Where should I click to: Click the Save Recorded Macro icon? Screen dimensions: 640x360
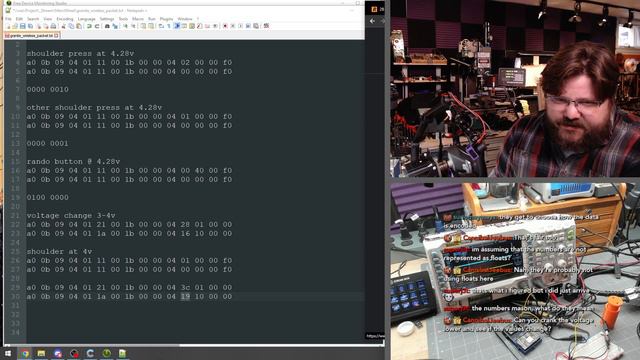pyautogui.click(x=256, y=26)
